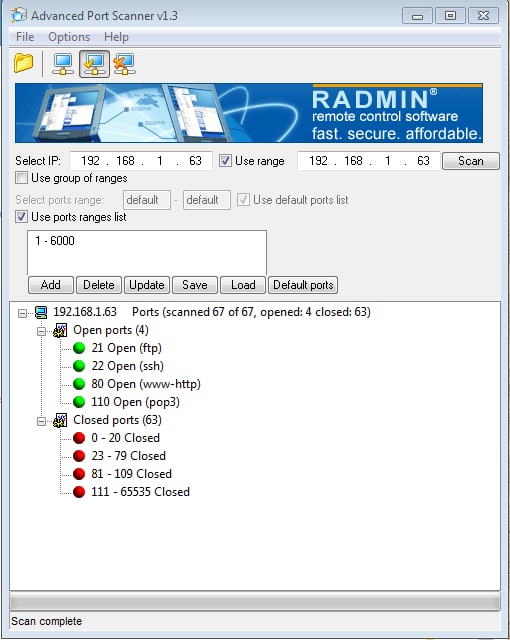Screen dimensions: 510x640
Task: Select the 1 - 6000 ports range entry
Action: coord(55,241)
